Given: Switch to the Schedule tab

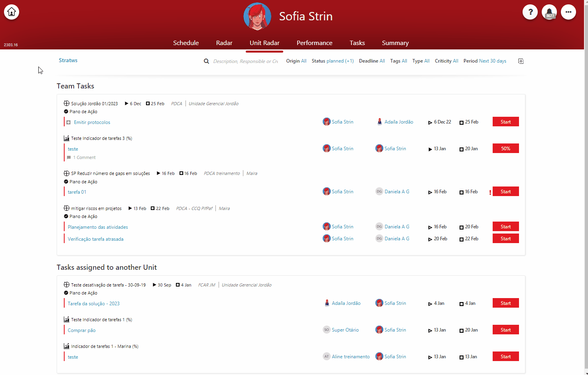Looking at the screenshot, I should point(186,43).
